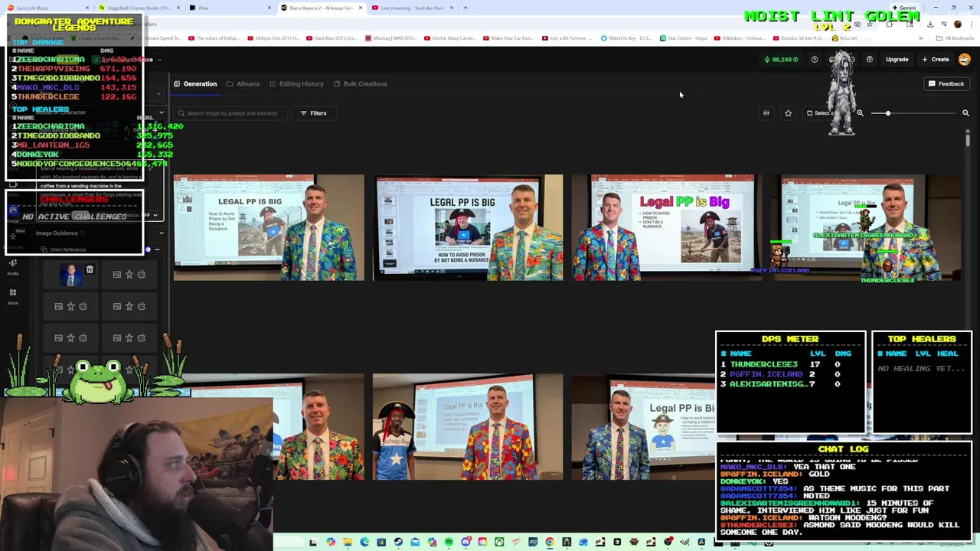Click the Spotify icon in Windows taskbar
Screen dimensions: 980x551
point(449,542)
